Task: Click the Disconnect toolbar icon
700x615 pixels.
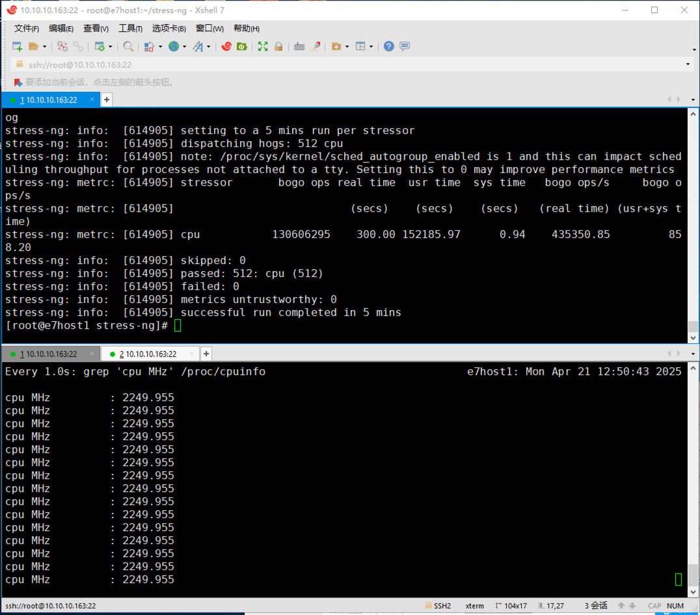Action: point(62,46)
